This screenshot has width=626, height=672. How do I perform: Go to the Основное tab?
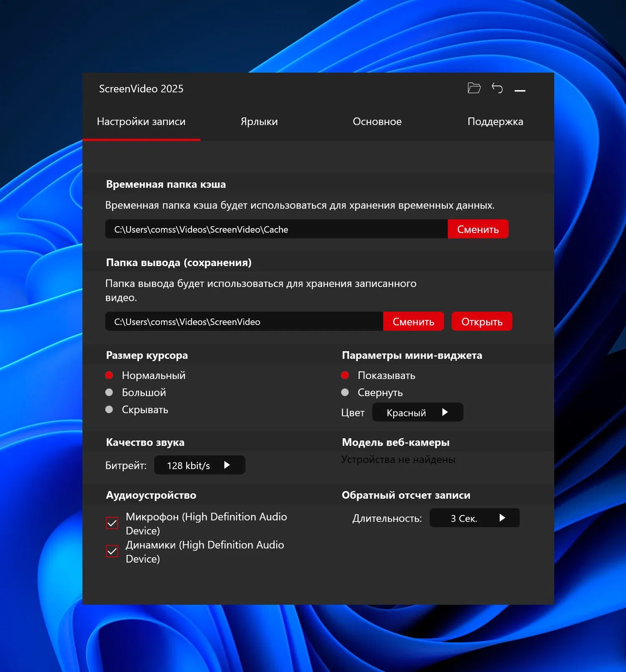point(377,122)
